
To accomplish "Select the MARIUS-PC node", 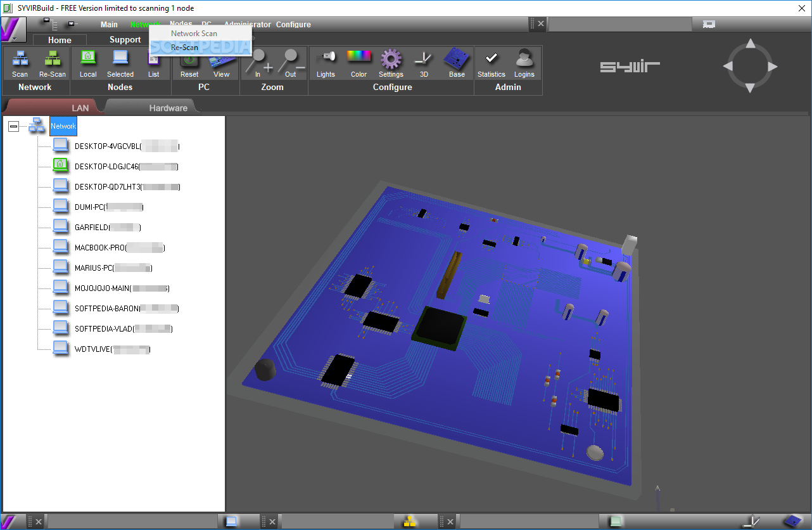I will tap(113, 268).
